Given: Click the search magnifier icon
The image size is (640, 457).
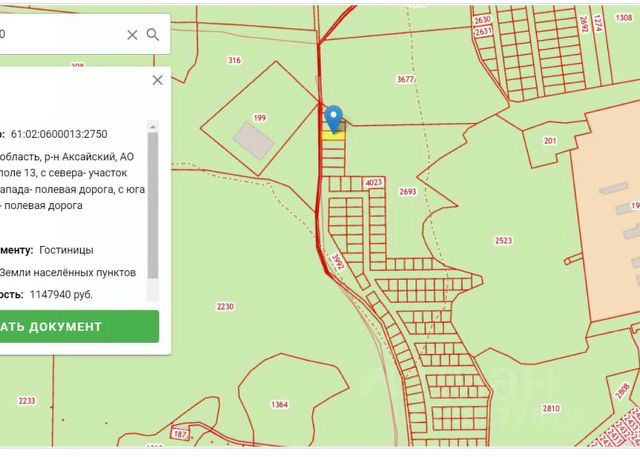Looking at the screenshot, I should pos(153,35).
